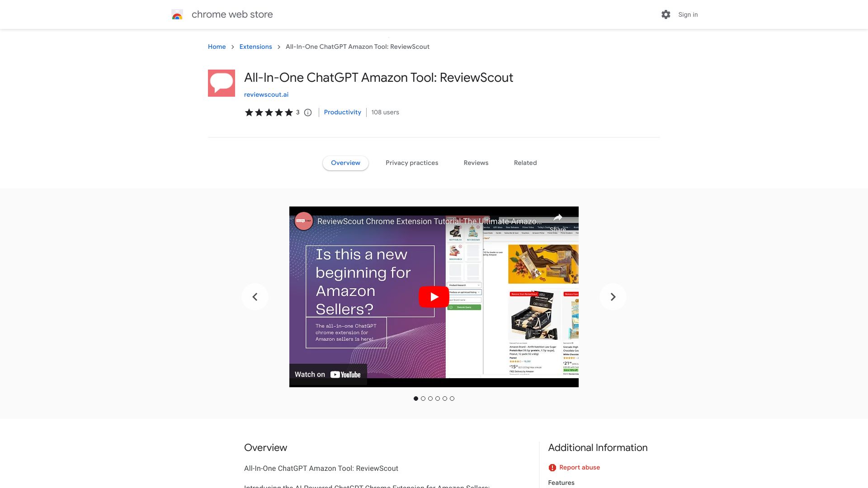Click the previous carousel arrow

255,297
